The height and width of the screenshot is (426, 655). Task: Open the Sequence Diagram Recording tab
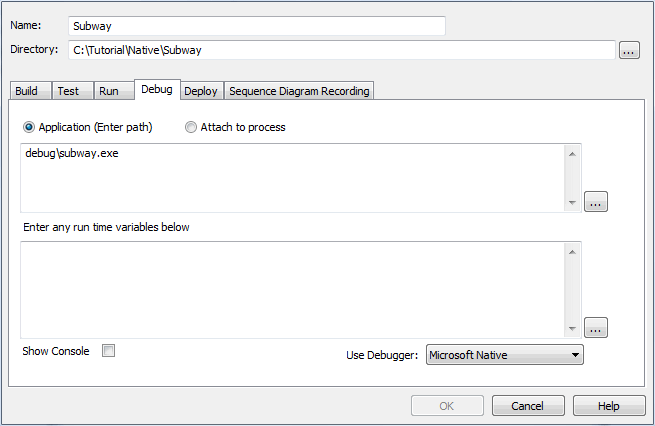(x=299, y=91)
